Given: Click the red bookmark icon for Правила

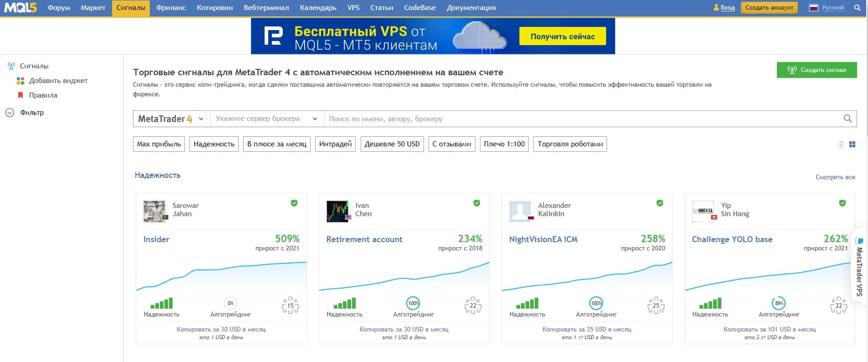Looking at the screenshot, I should 20,95.
